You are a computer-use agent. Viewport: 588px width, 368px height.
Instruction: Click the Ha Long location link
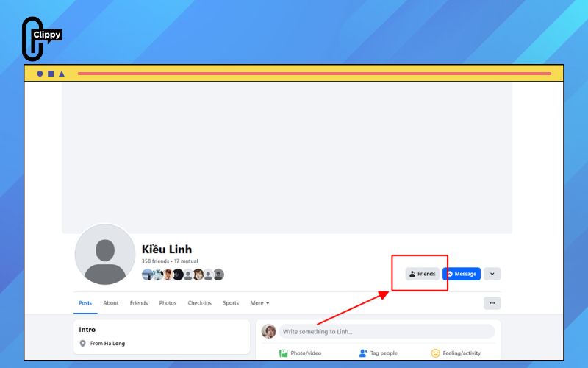pyautogui.click(x=115, y=343)
